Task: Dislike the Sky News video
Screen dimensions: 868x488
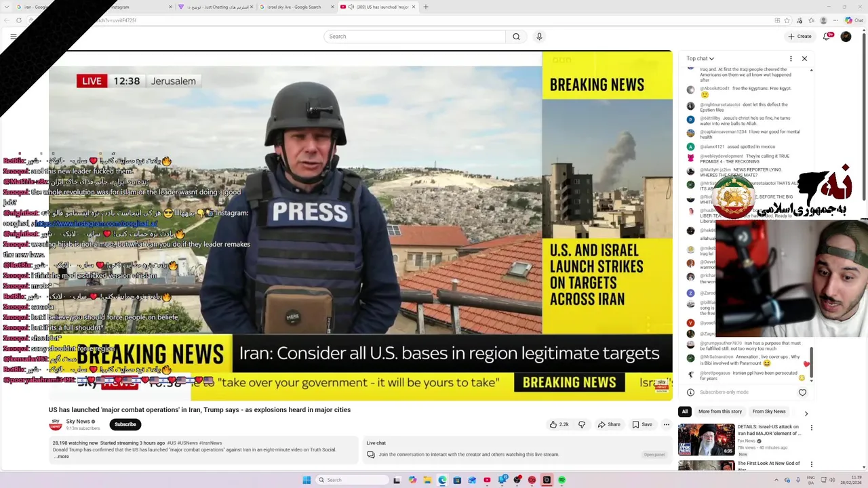Action: pyautogui.click(x=582, y=424)
